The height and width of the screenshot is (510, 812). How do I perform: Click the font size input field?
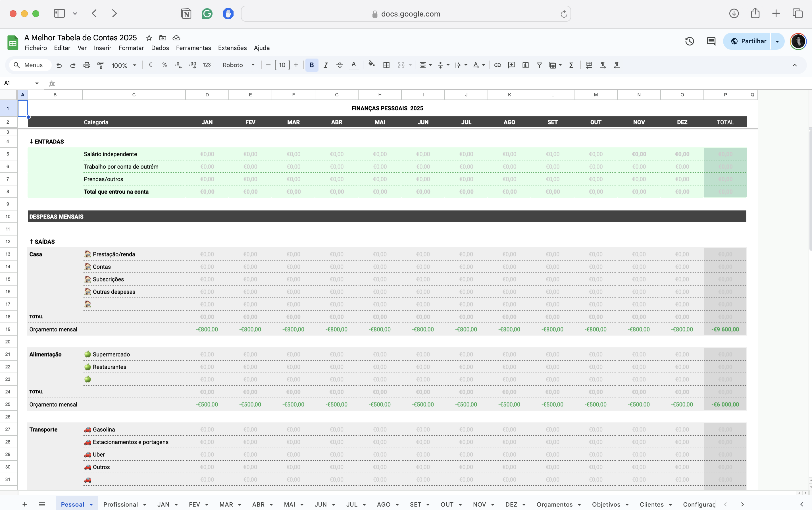click(282, 65)
